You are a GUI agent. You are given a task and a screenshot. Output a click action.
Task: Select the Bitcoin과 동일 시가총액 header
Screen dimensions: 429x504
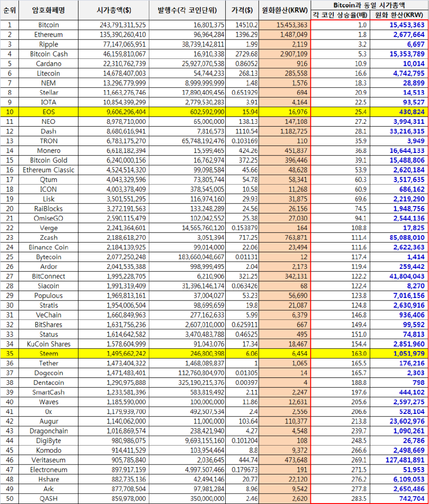pyautogui.click(x=369, y=5)
